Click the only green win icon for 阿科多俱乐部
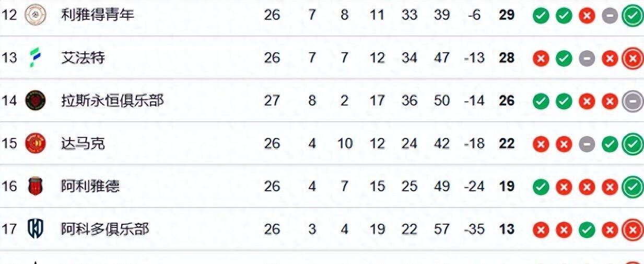This screenshot has width=644, height=264. tap(587, 229)
